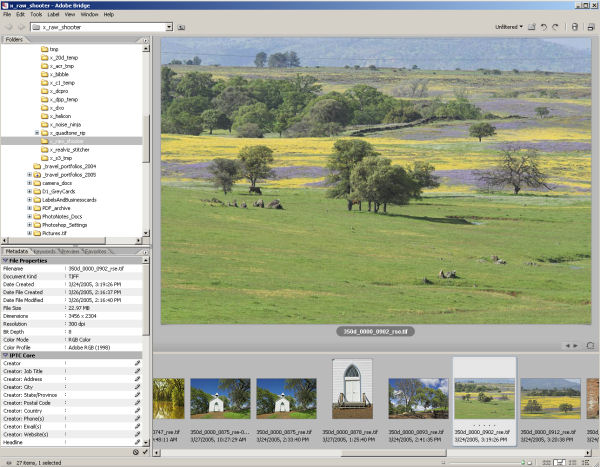This screenshot has width=600, height=467.
Task: Collapse the IPTC Core section
Action: (5, 355)
